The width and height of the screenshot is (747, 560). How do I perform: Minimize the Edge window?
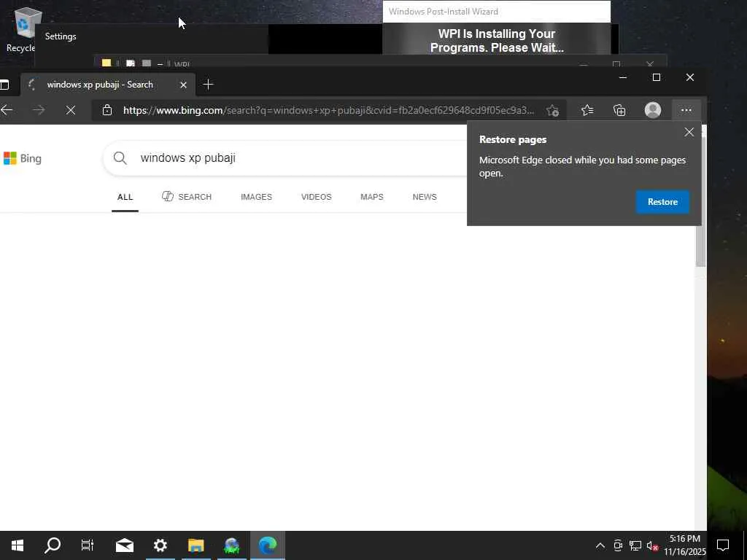(623, 77)
